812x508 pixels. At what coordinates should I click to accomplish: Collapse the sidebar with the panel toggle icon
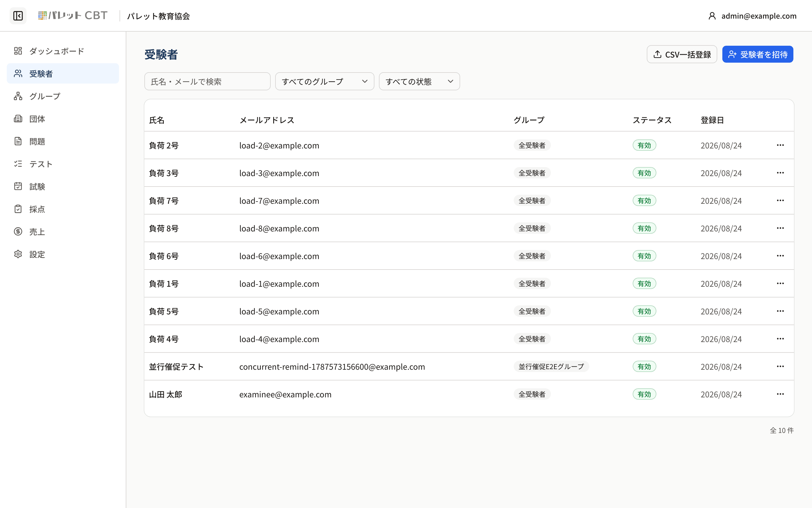pos(18,16)
